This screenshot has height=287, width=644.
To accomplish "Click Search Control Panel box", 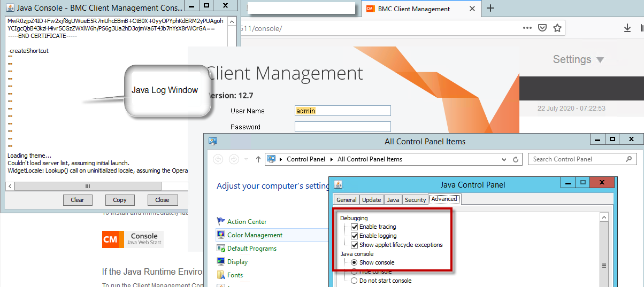I will (582, 159).
